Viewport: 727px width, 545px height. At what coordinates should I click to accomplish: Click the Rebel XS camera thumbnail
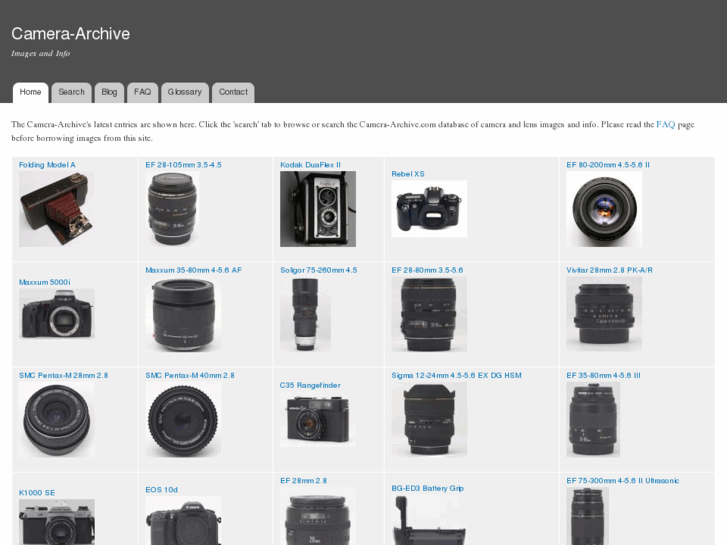429,209
